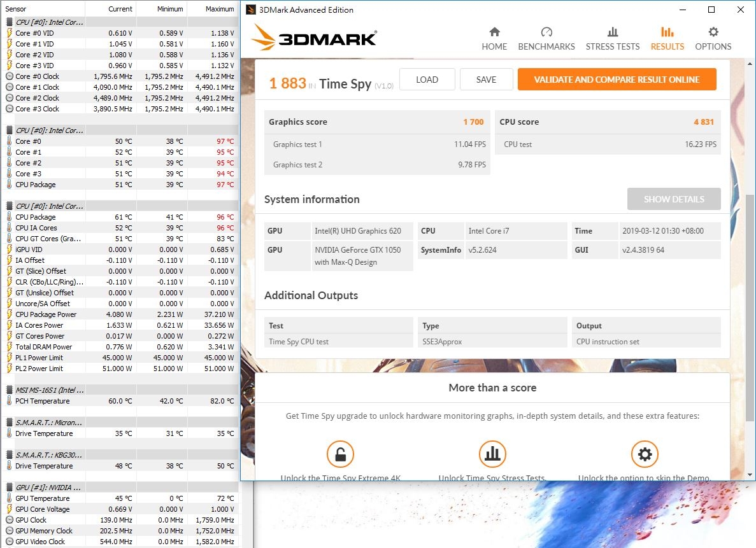Click the voltage icon beside Core #0 VID
This screenshot has height=548, width=756.
(9, 32)
